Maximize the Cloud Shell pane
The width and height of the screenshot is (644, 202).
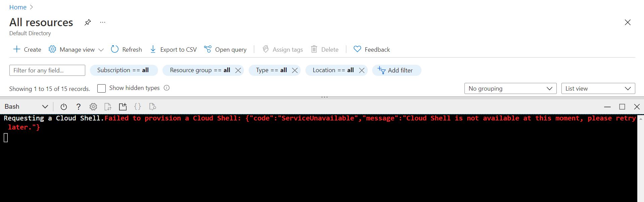tap(622, 107)
